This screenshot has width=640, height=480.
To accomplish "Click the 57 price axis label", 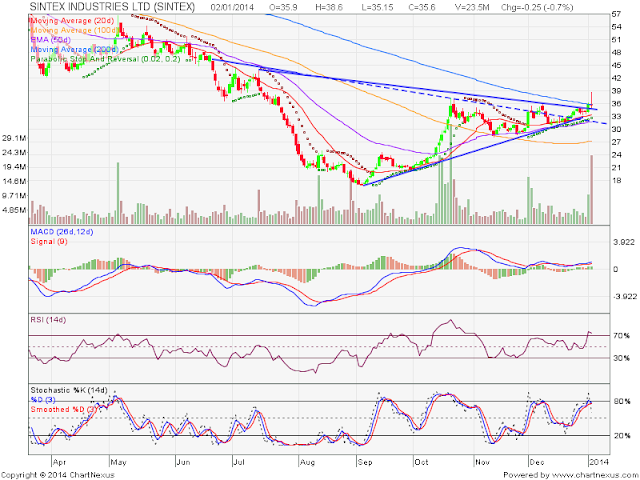I will click(x=616, y=14).
